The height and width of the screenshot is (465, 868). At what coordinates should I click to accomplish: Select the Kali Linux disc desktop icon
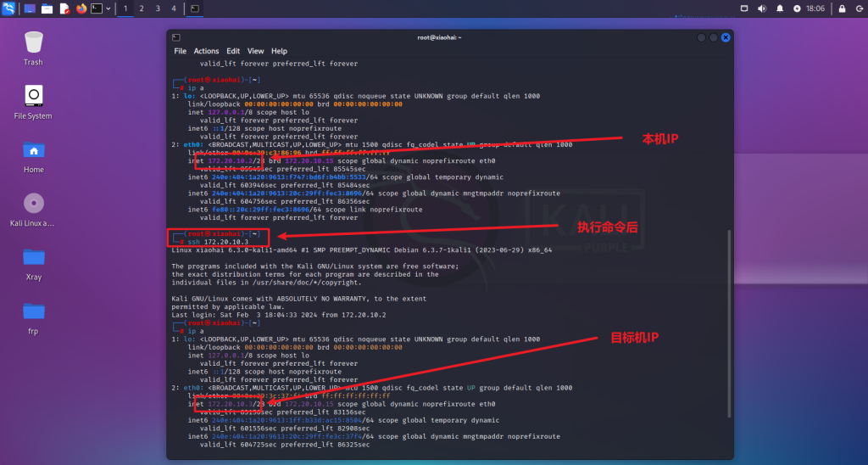[33, 210]
